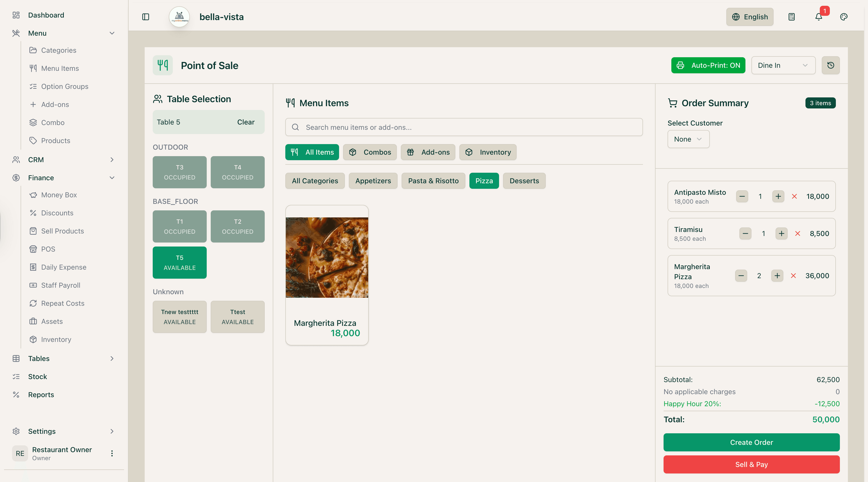
Task: Increase Tiramisu quantity with plus button
Action: 781,233
